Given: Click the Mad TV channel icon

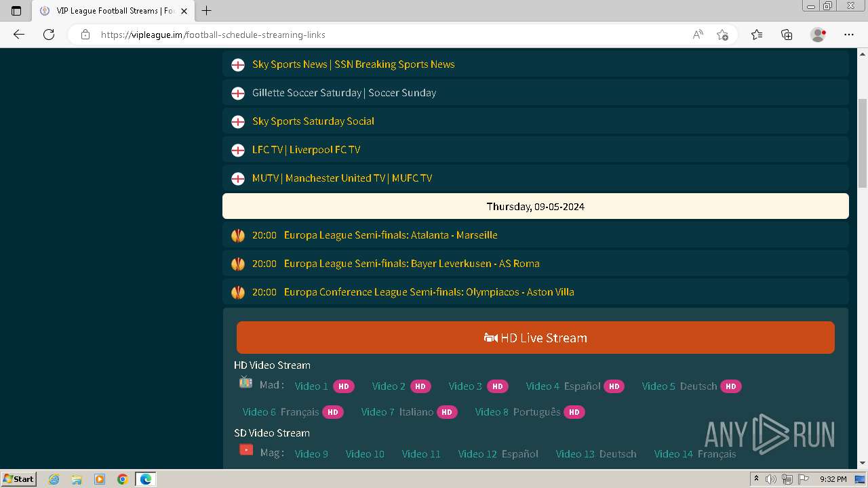Looking at the screenshot, I should point(245,382).
